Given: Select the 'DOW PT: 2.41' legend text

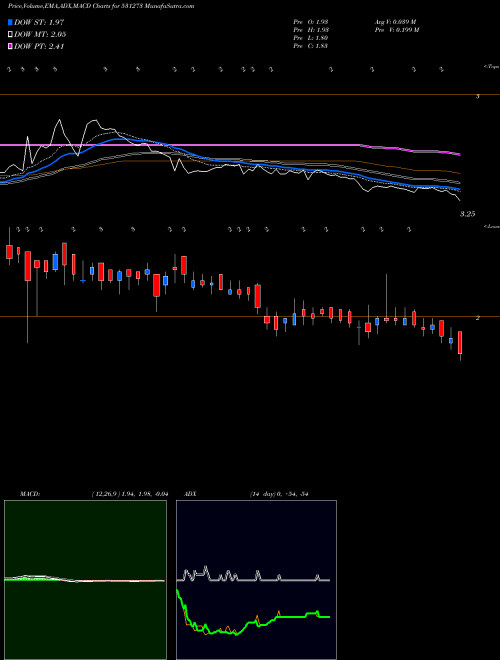Looking at the screenshot, I should [39, 46].
